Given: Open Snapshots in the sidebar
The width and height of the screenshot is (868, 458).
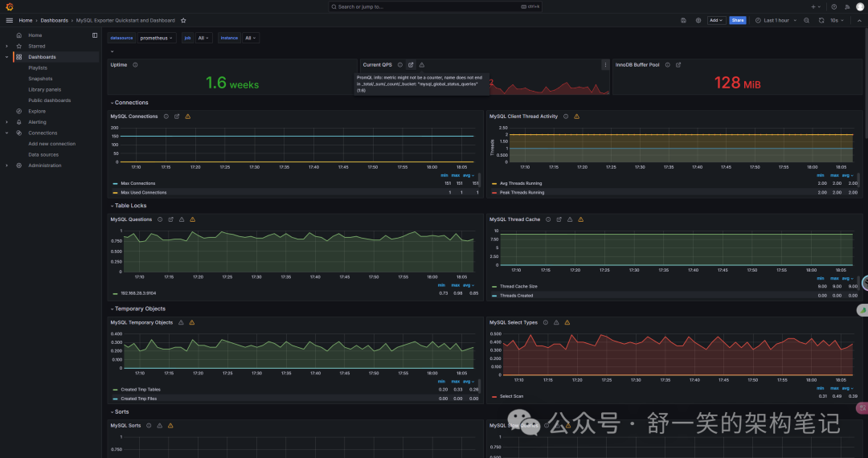Looking at the screenshot, I should point(40,79).
